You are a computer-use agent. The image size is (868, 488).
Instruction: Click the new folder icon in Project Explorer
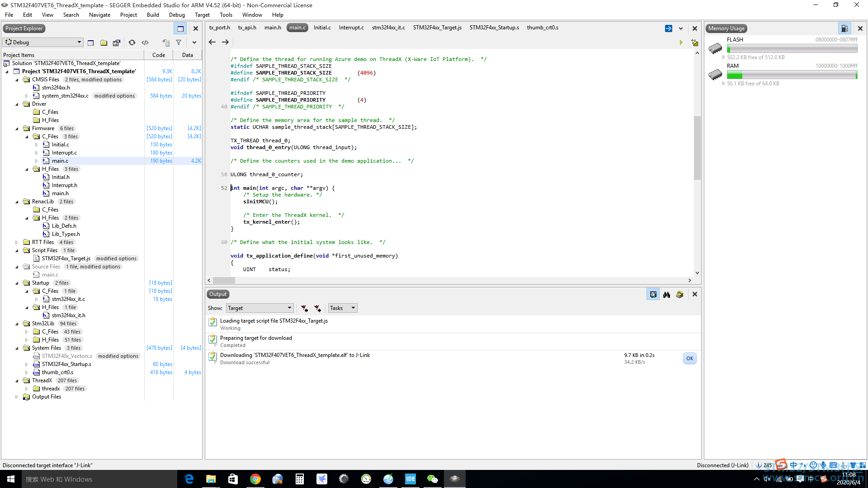coord(104,42)
